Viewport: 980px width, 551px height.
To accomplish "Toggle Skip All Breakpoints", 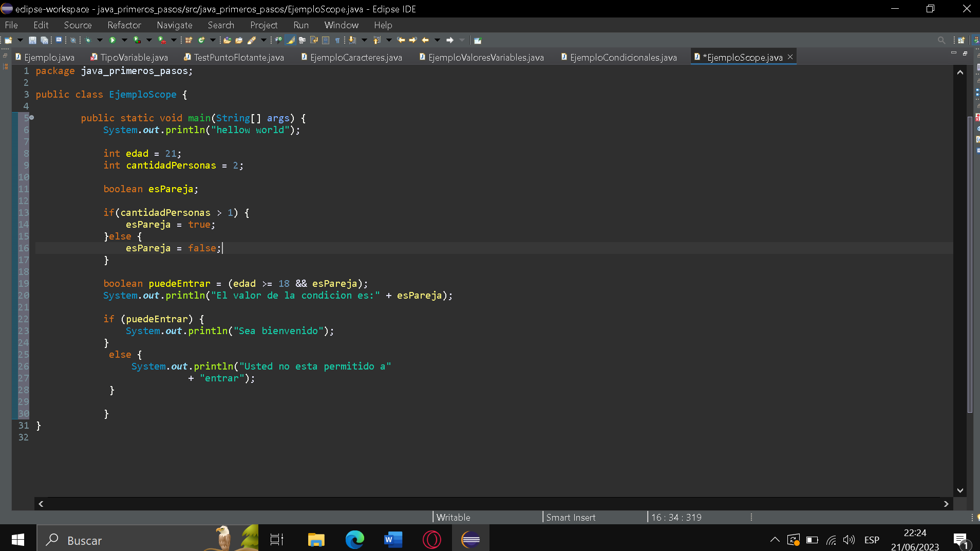I will coord(73,40).
